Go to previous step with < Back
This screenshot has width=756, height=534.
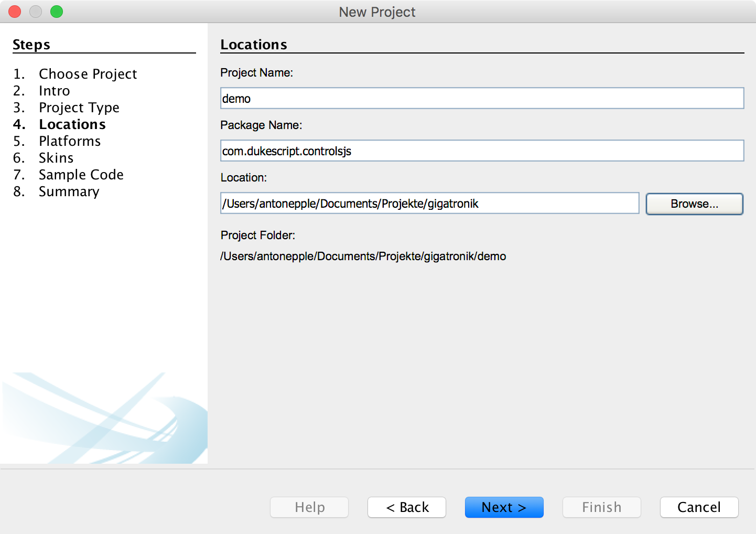click(x=407, y=507)
